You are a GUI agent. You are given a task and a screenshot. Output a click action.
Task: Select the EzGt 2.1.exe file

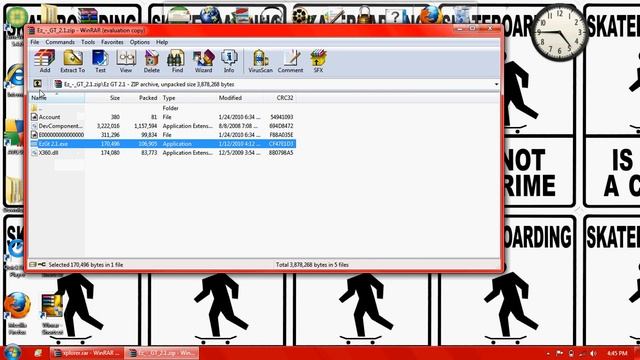click(x=162, y=144)
